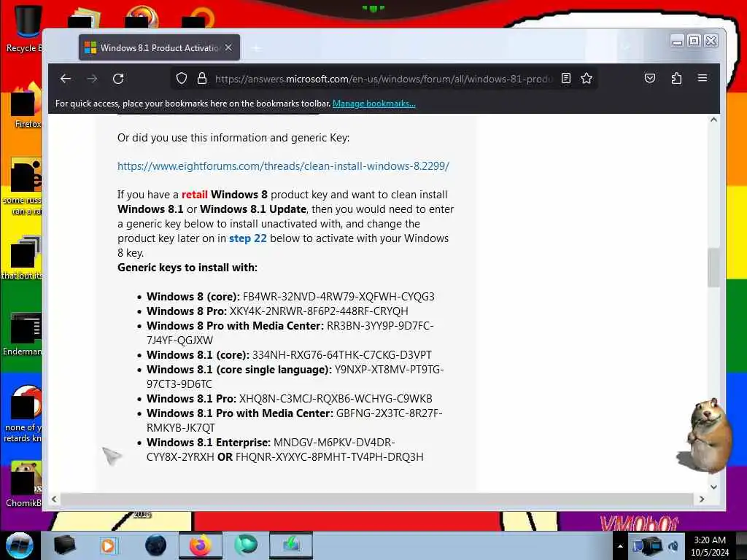747x560 pixels.
Task: Close the Windows 8.1 Product Activation tab
Action: (x=228, y=47)
